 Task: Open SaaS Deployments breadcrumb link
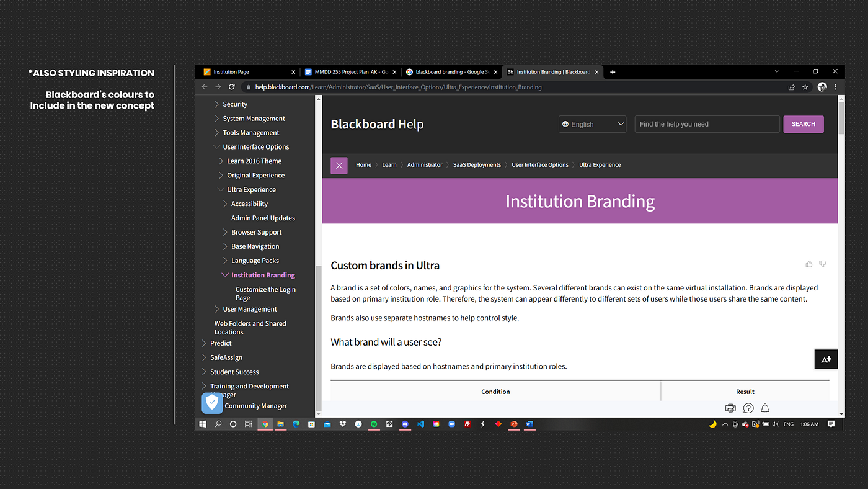pyautogui.click(x=477, y=165)
